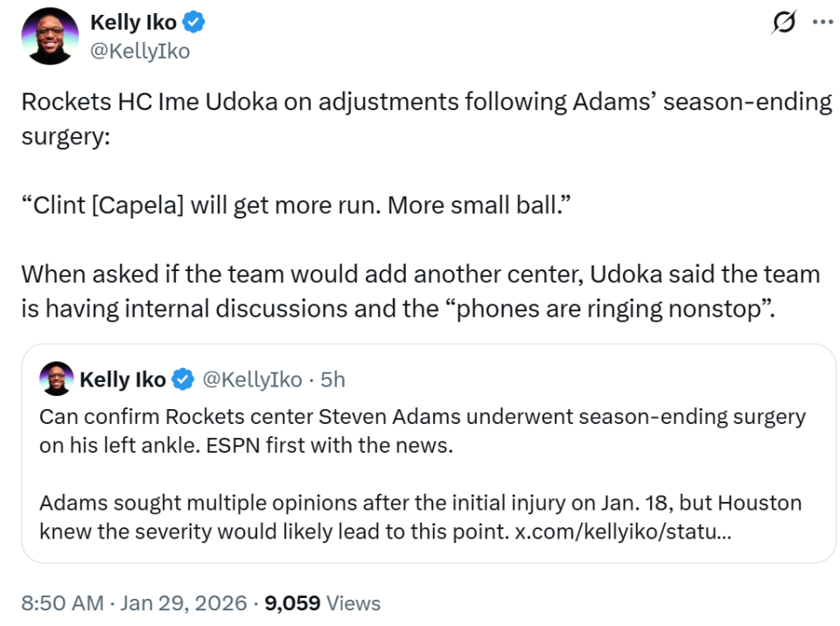Click the "Clint [Capela] will get more run" quote
This screenshot has width=840, height=626.
point(302,205)
